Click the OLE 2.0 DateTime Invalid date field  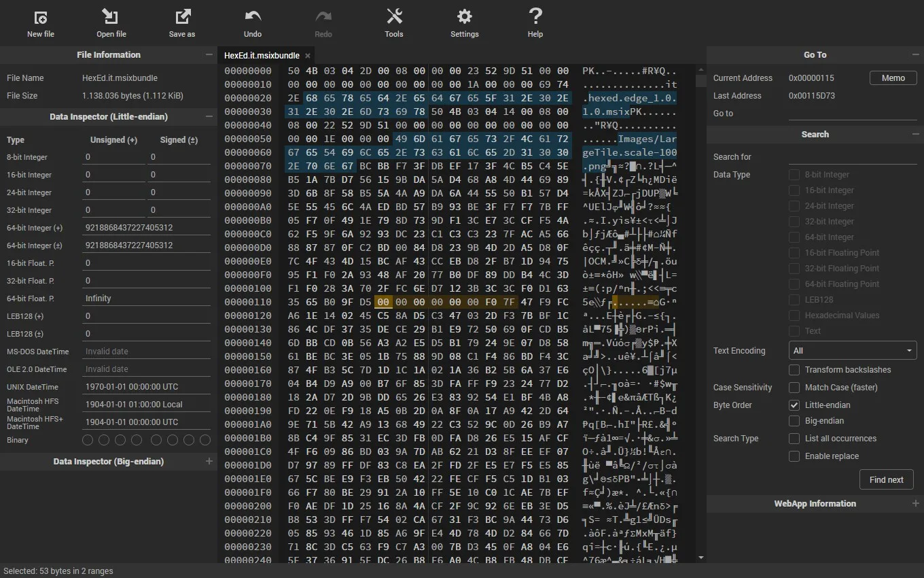coord(146,369)
